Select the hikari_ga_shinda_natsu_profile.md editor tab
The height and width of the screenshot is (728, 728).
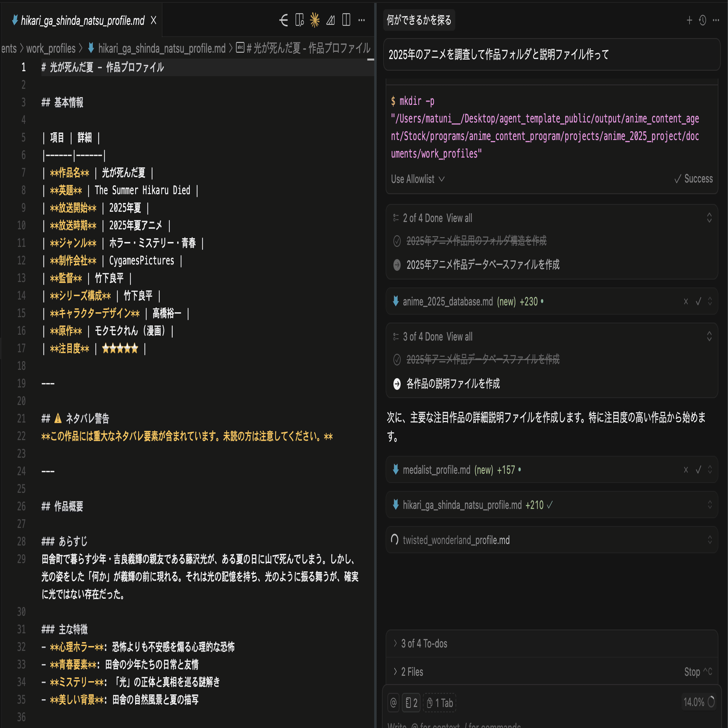click(x=82, y=20)
